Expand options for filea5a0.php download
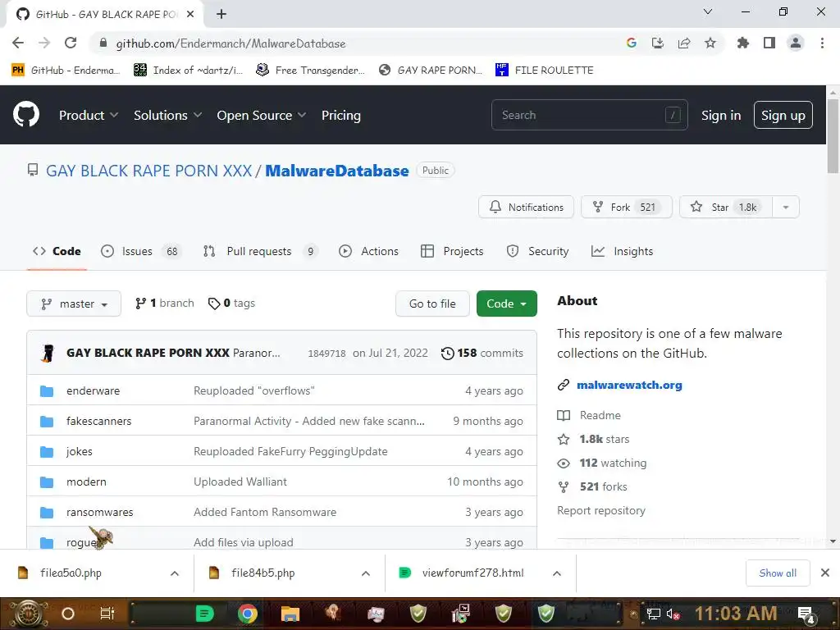Image resolution: width=840 pixels, height=630 pixels. click(x=174, y=573)
